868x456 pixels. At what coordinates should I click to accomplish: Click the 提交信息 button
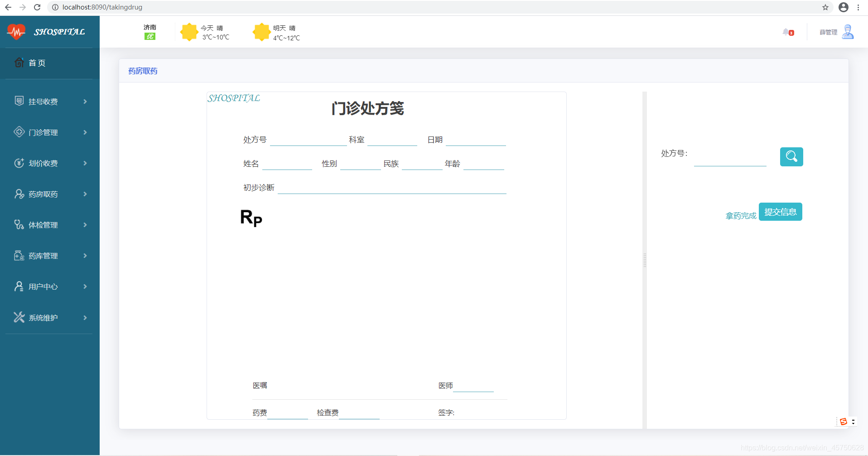pos(781,212)
